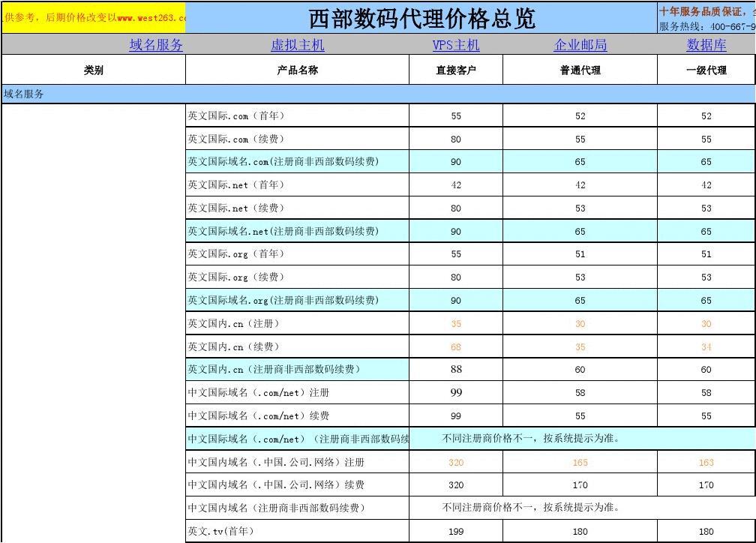Select the 中文国际域名（.com/net）注册 cell
The height and width of the screenshot is (543, 756).
pos(297,393)
